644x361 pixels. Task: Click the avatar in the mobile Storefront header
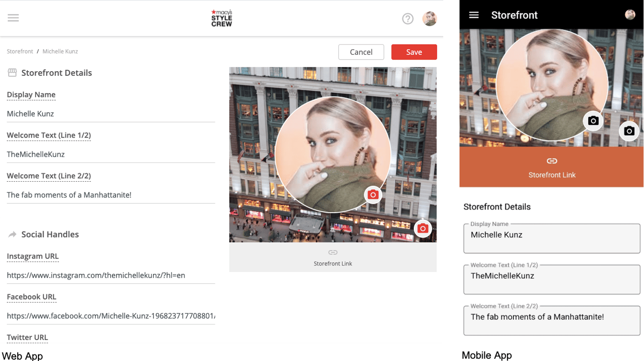[x=630, y=15]
